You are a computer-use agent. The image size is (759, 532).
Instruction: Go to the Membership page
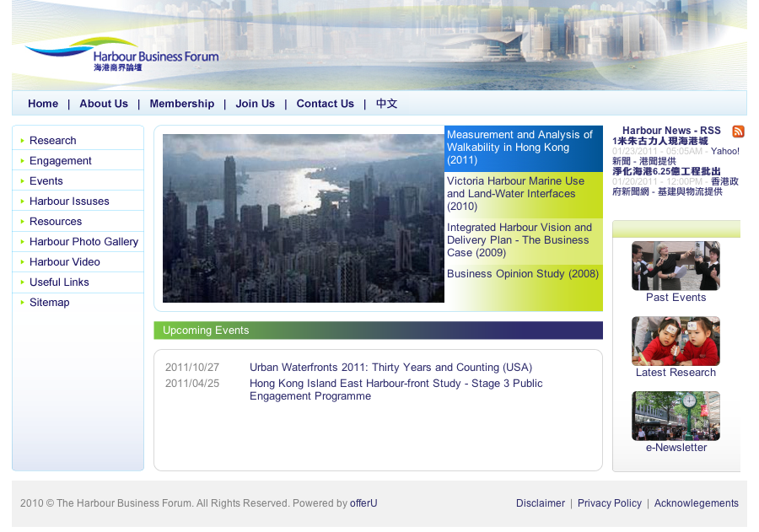point(182,104)
